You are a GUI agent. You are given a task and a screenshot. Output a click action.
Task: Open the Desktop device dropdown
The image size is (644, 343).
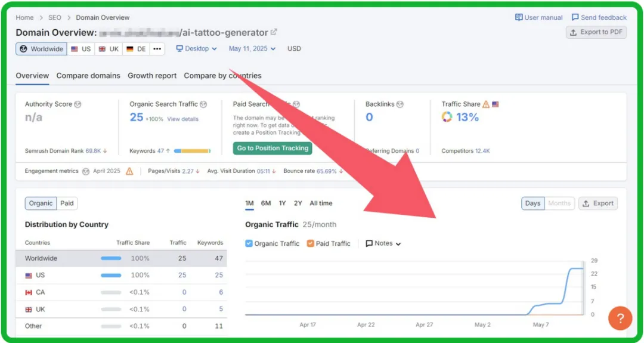[x=197, y=49]
